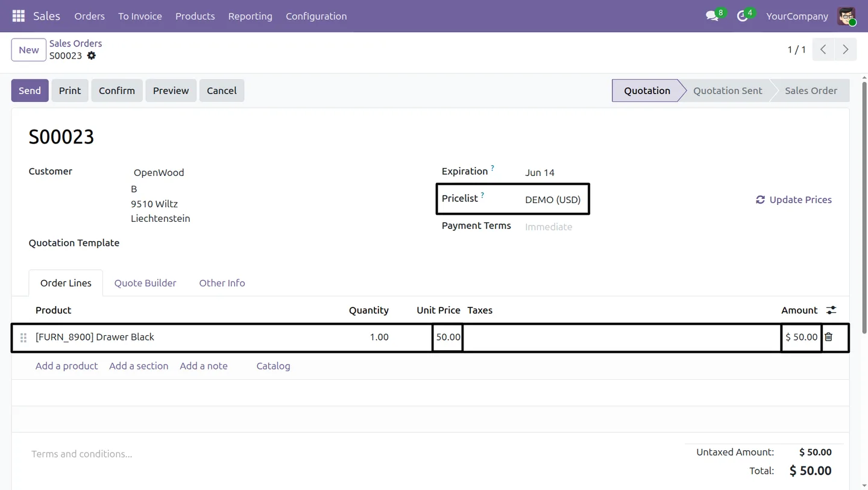Click the user avatar picture
Screen dimensions: 868x490
[x=846, y=16]
